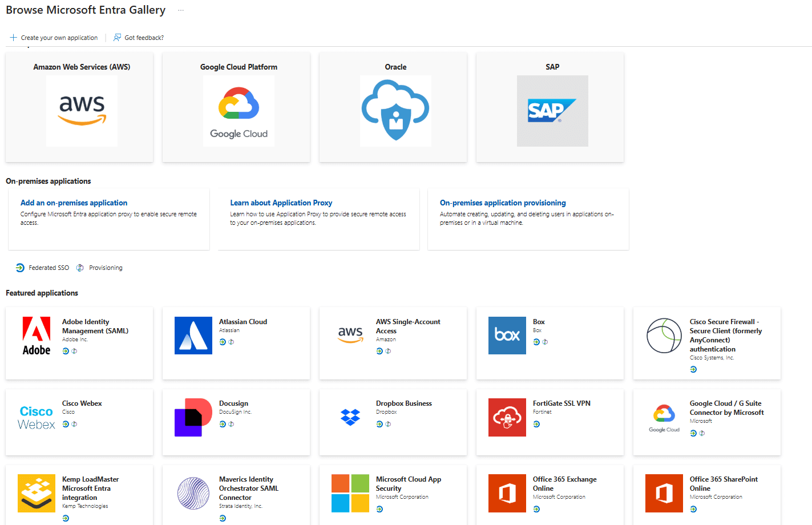Image resolution: width=812 pixels, height=525 pixels.
Task: Click the Amazon Web Services logo tile
Action: (82, 111)
